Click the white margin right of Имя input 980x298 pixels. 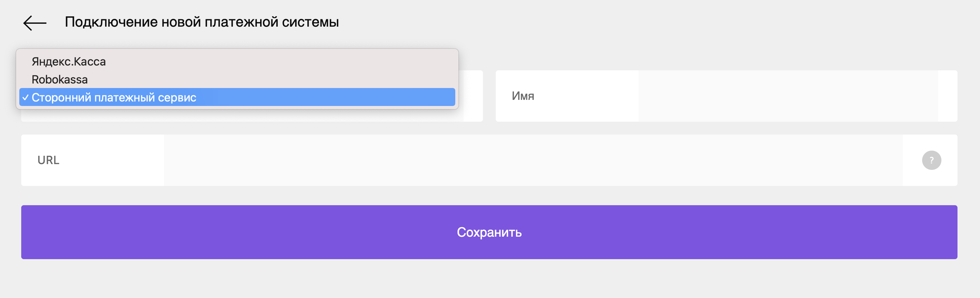point(948,96)
